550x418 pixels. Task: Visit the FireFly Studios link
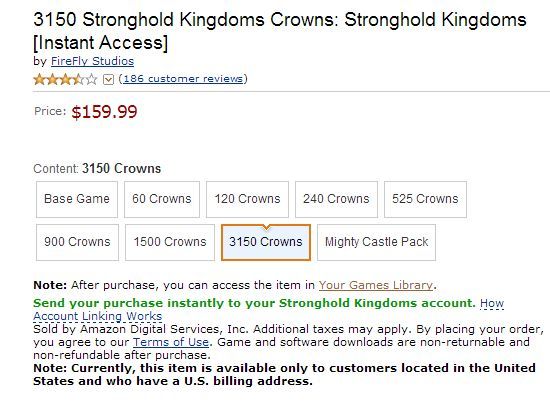point(92,61)
